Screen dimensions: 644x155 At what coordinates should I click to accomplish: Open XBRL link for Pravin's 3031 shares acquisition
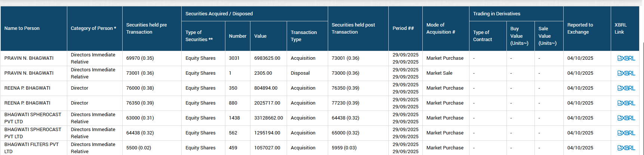[626, 58]
